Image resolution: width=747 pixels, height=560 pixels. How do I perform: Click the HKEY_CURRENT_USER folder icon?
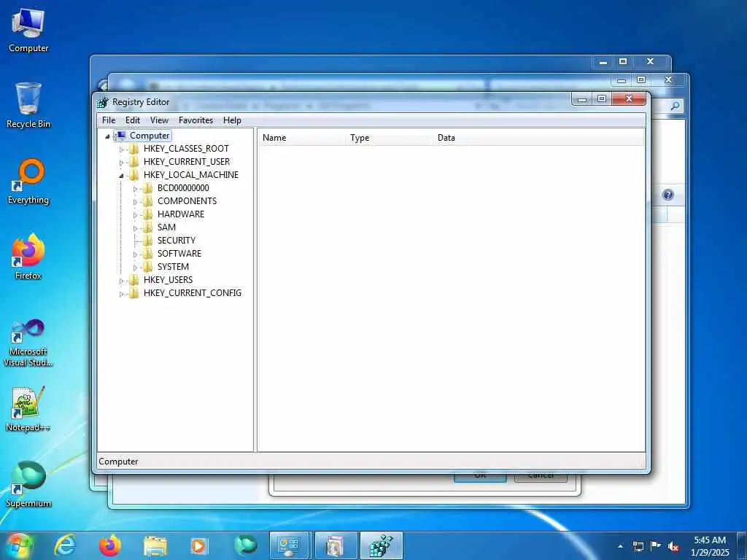tap(134, 162)
